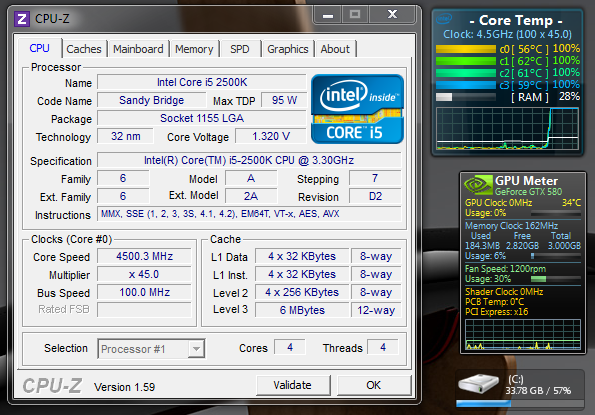Click the Core Temp CPU usage graph
Image resolution: width=595 pixels, height=415 pixels.
(508, 129)
